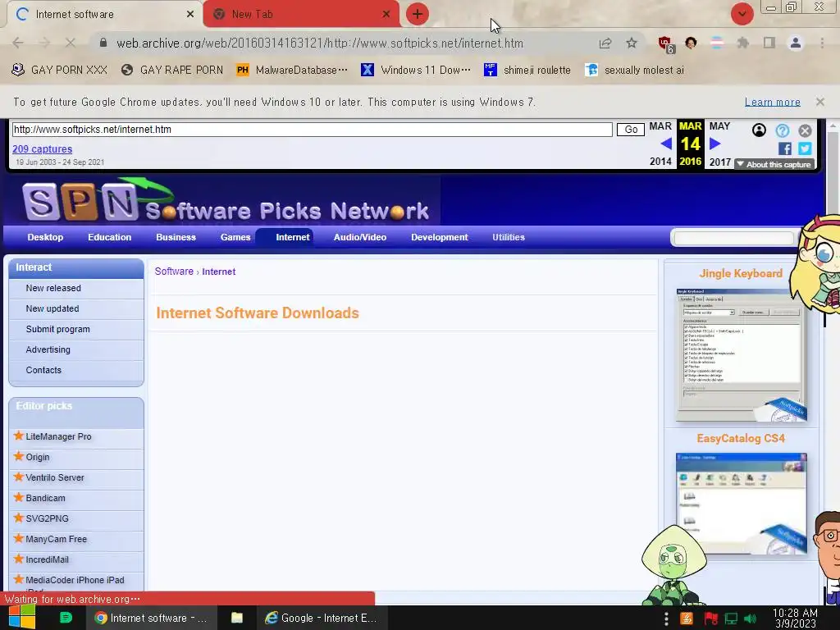The width and height of the screenshot is (840, 630).
Task: Open the Wayback help question icon
Action: coord(782,130)
